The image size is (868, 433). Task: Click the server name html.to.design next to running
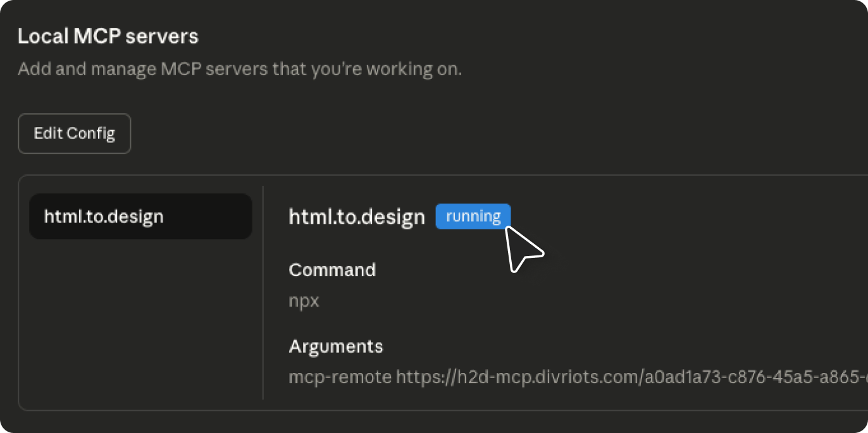(x=356, y=216)
